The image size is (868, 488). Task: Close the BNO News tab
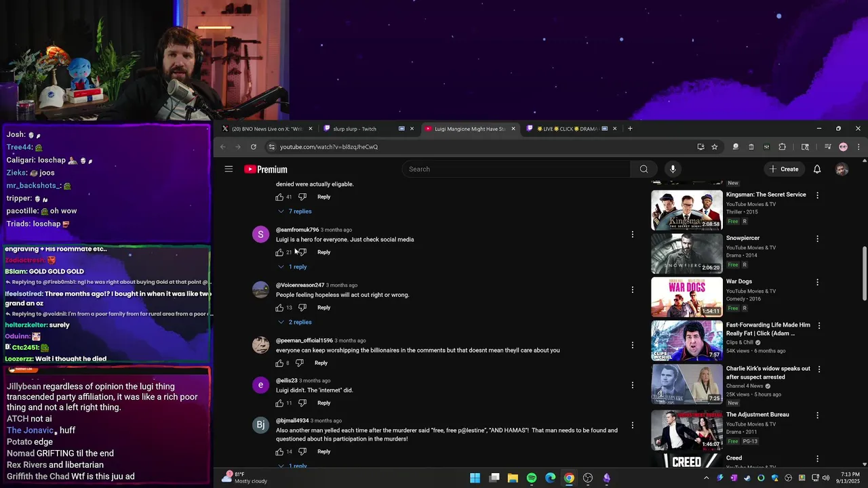[311, 129]
